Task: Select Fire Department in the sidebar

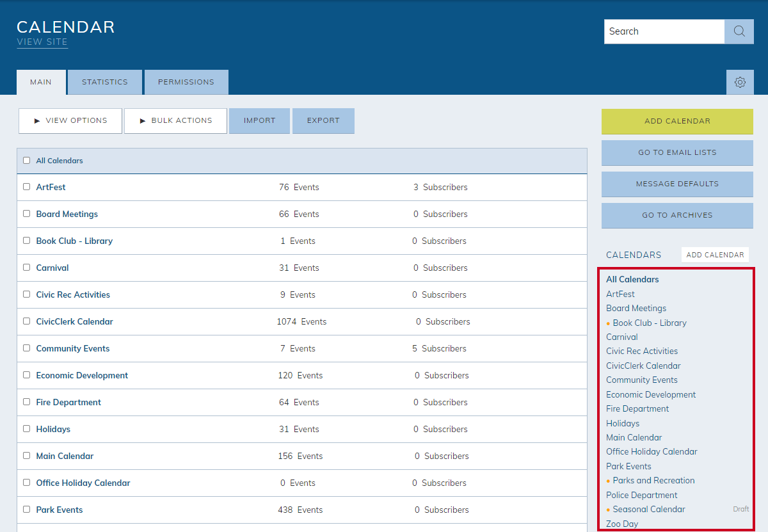Action: point(637,408)
